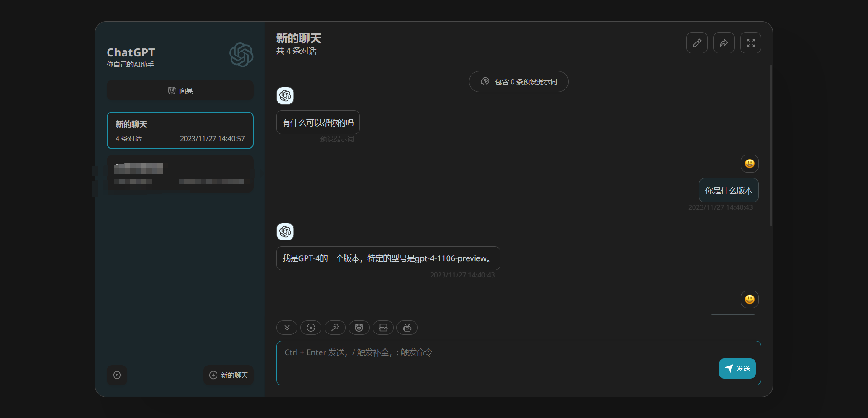Click the pencil edit icon for chat title

click(697, 43)
